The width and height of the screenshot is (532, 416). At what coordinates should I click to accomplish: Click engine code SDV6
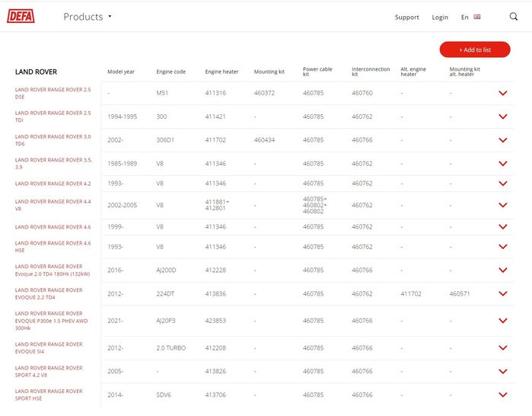(x=163, y=395)
